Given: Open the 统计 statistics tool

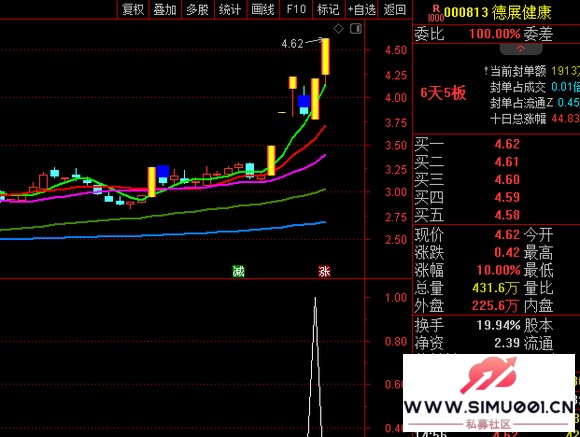Looking at the screenshot, I should [x=230, y=9].
